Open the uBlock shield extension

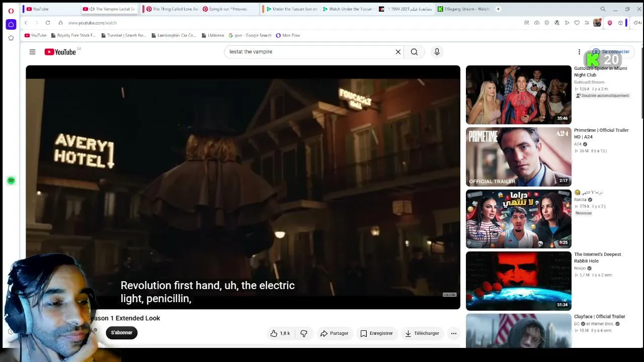[x=610, y=23]
